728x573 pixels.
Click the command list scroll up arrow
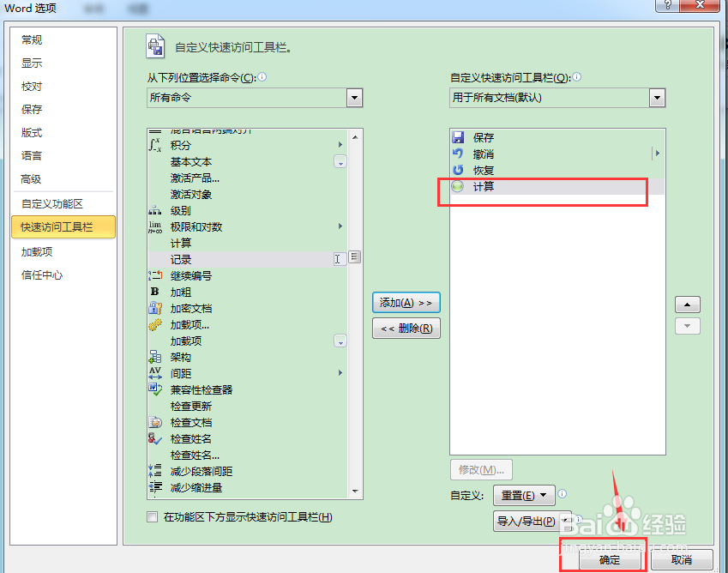point(355,137)
